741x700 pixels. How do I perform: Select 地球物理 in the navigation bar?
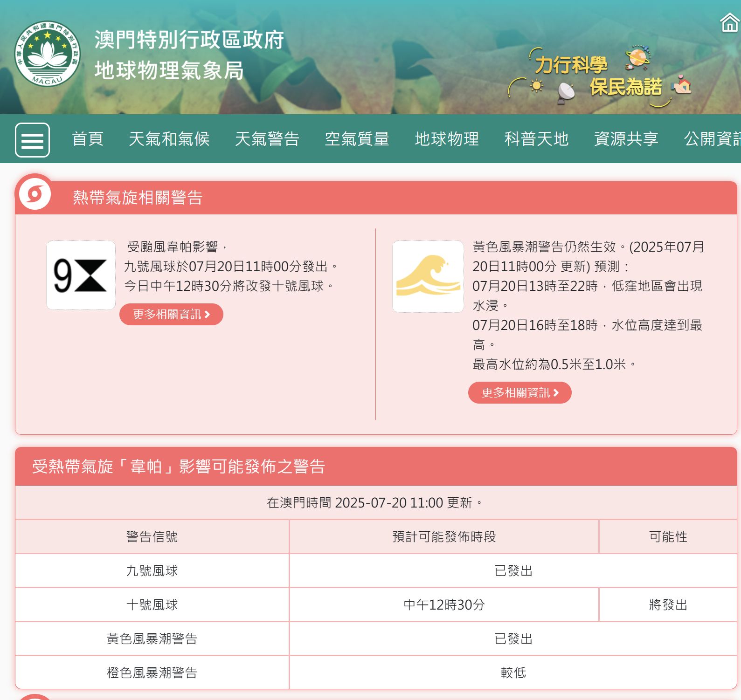click(x=447, y=139)
